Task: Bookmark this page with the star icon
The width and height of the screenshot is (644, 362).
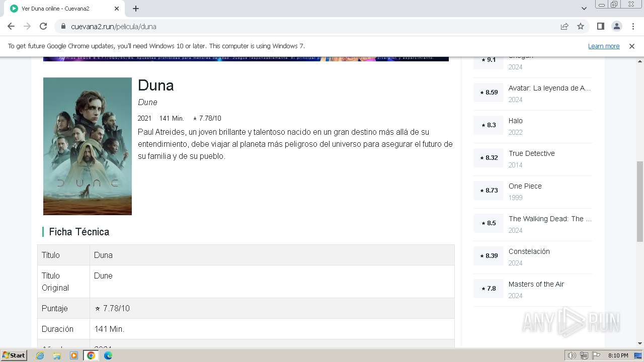Action: [x=581, y=26]
